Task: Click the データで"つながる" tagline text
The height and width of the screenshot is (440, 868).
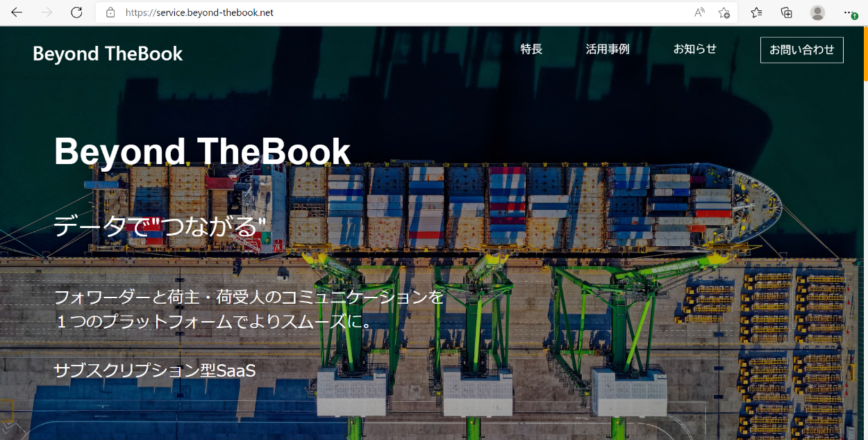Action: (160, 227)
